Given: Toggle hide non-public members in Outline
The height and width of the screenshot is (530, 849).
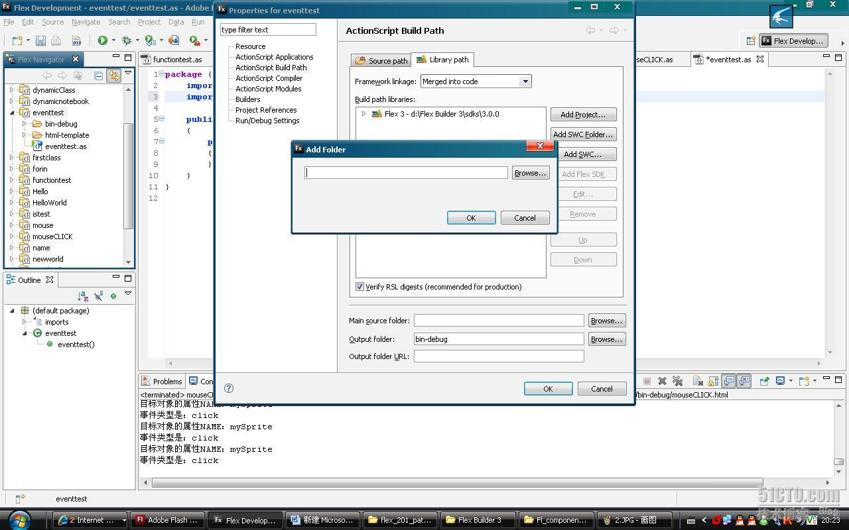Looking at the screenshot, I should pos(99,296).
